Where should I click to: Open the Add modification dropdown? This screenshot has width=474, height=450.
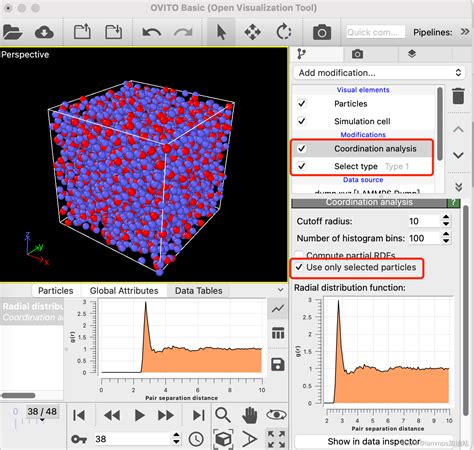tap(379, 73)
